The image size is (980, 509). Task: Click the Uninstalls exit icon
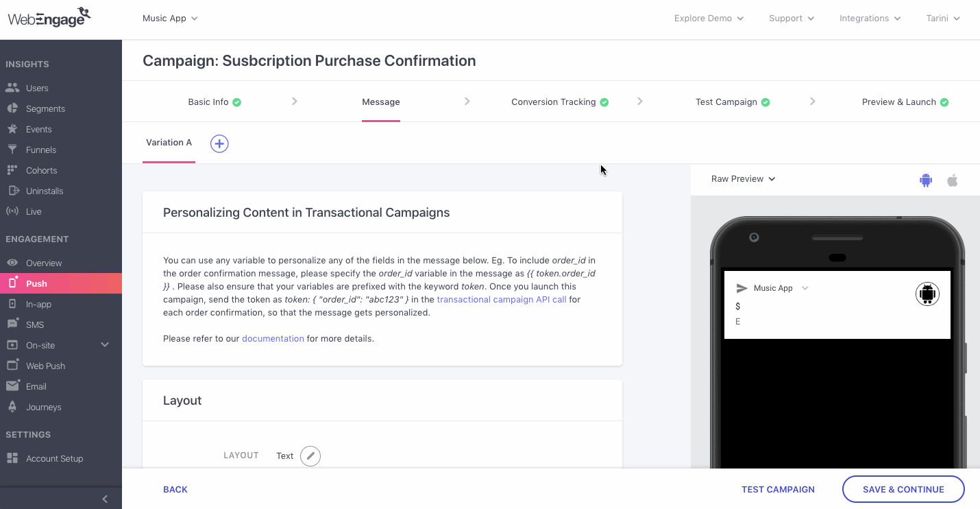(12, 191)
